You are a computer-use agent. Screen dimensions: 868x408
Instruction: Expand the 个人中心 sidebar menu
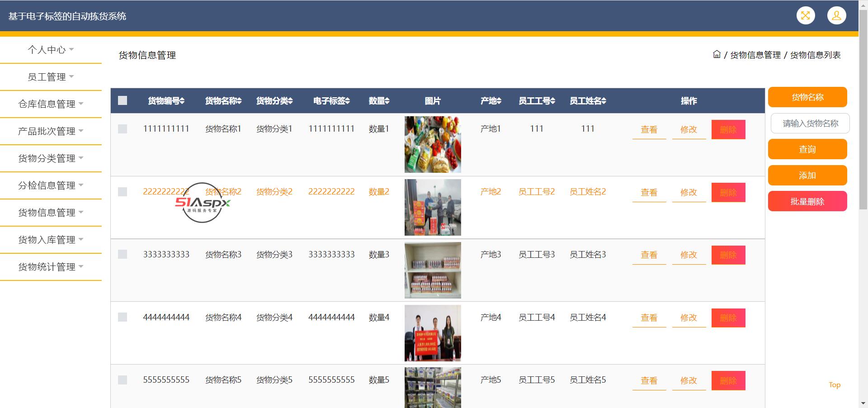pyautogui.click(x=51, y=50)
